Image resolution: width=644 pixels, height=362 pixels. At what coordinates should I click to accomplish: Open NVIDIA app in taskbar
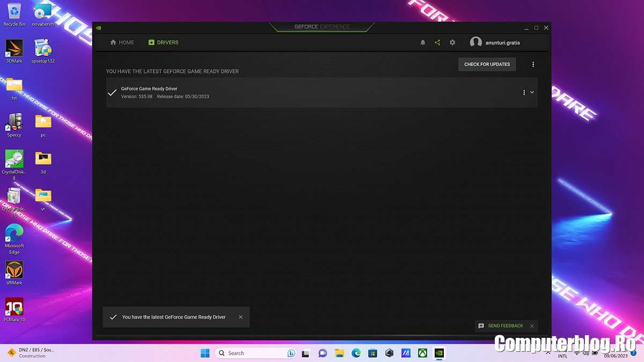pyautogui.click(x=439, y=353)
